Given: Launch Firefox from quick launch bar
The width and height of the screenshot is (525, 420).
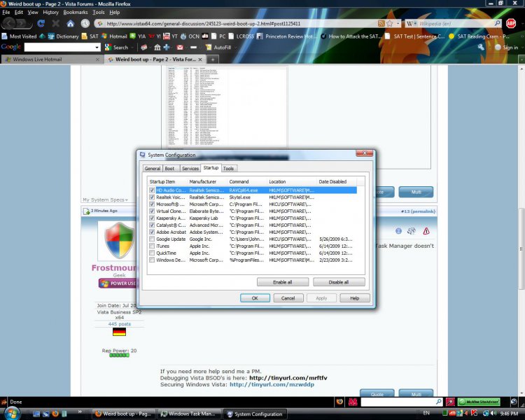Looking at the screenshot, I should pyautogui.click(x=55, y=414).
